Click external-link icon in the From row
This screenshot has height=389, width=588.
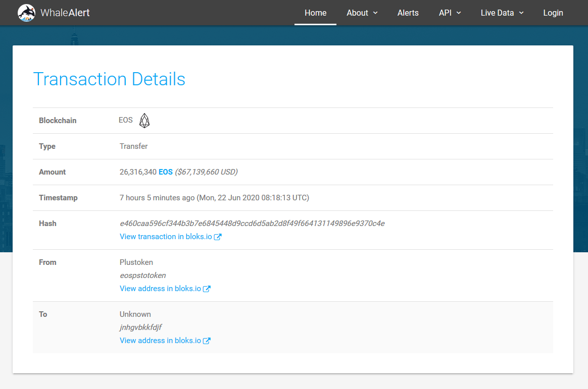pos(207,289)
